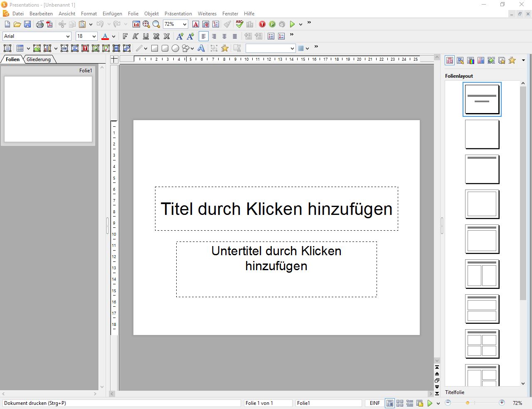This screenshot has width=532, height=409.
Task: Click the Save document icon
Action: point(27,25)
